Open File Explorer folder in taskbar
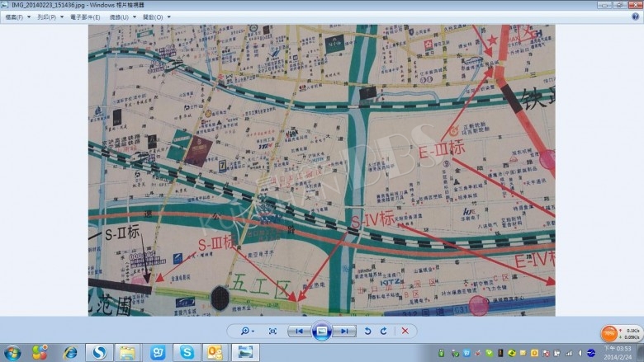Screen dimensions: 644x362 [x=128, y=352]
